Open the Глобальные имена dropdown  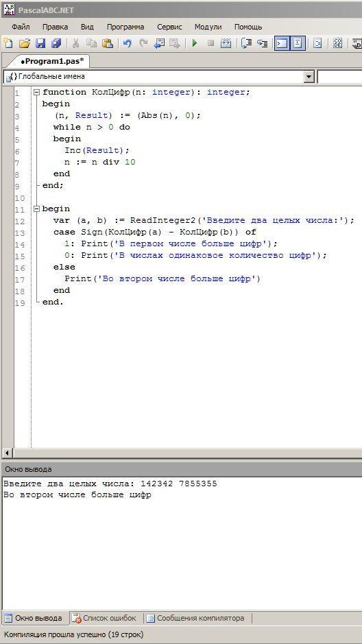309,76
